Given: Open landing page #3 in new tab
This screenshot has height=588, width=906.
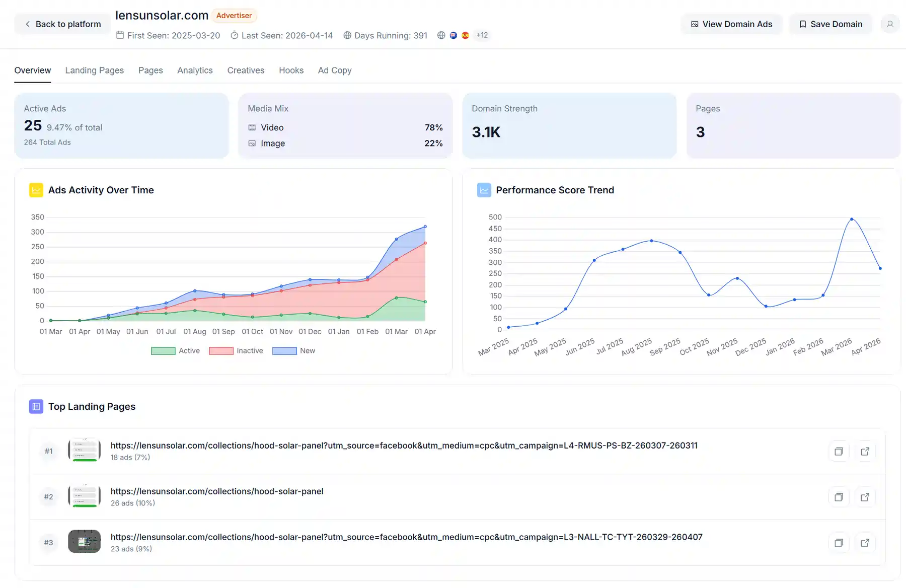Looking at the screenshot, I should click(x=865, y=543).
